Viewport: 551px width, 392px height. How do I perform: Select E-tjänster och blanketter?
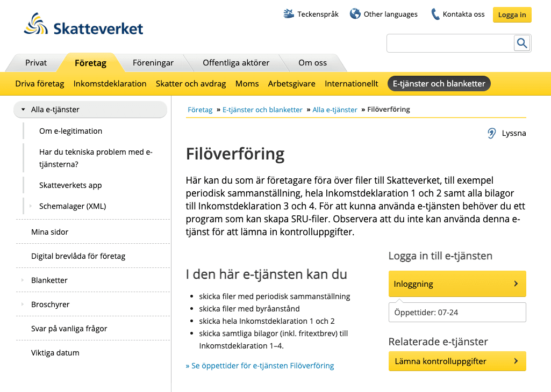[x=439, y=83]
